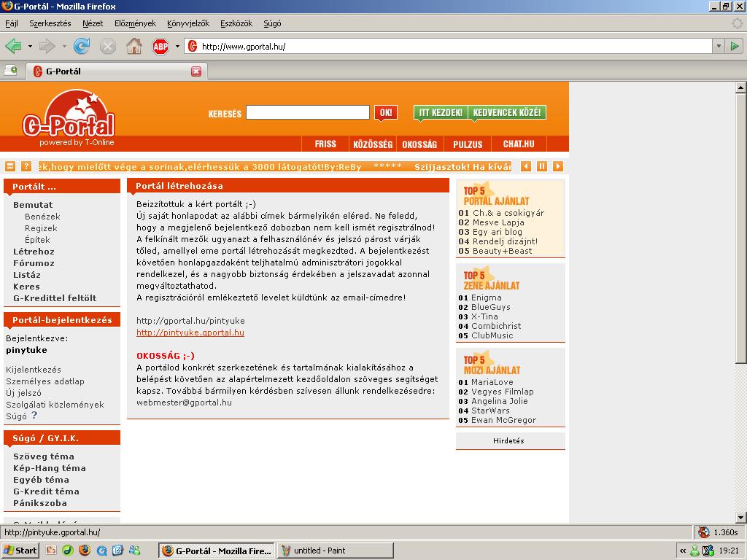Click the vertical page scrollbar thumb

click(740, 226)
